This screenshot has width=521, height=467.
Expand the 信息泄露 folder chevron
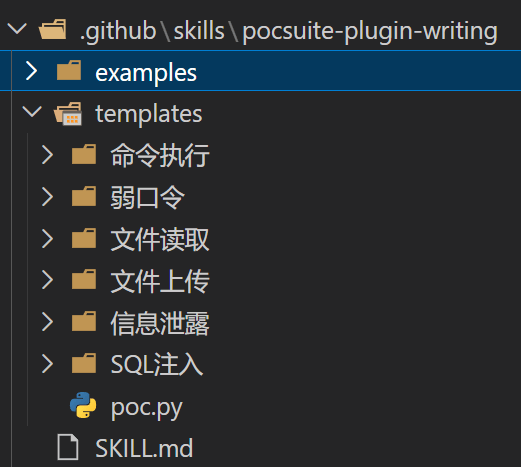click(47, 322)
